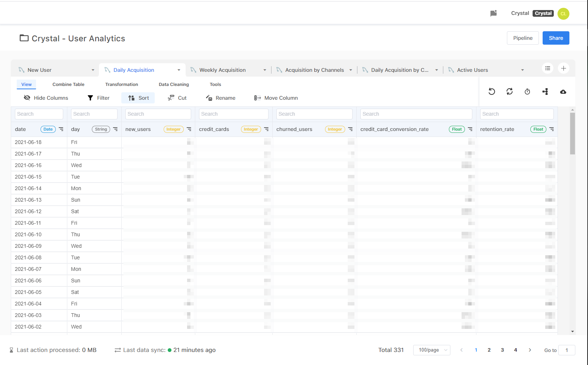The image size is (588, 365).
Task: Select Hide Columns tool
Action: (46, 98)
